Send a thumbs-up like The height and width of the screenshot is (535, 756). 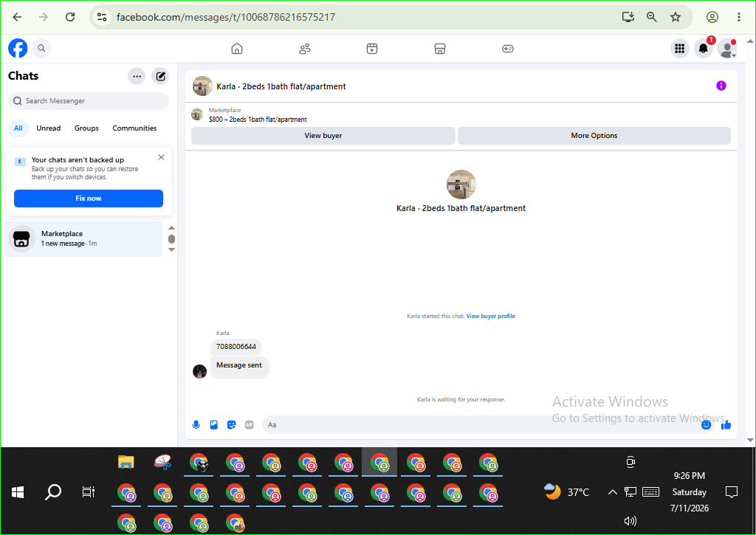click(726, 424)
